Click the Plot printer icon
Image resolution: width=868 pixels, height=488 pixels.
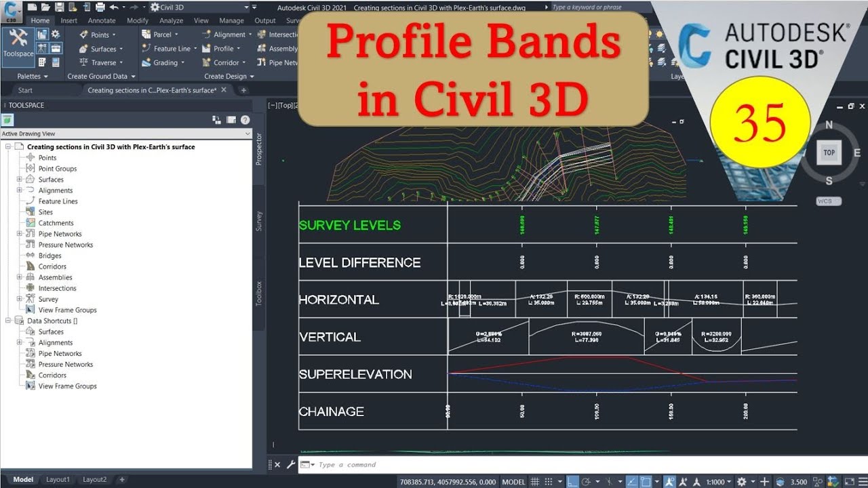point(100,7)
